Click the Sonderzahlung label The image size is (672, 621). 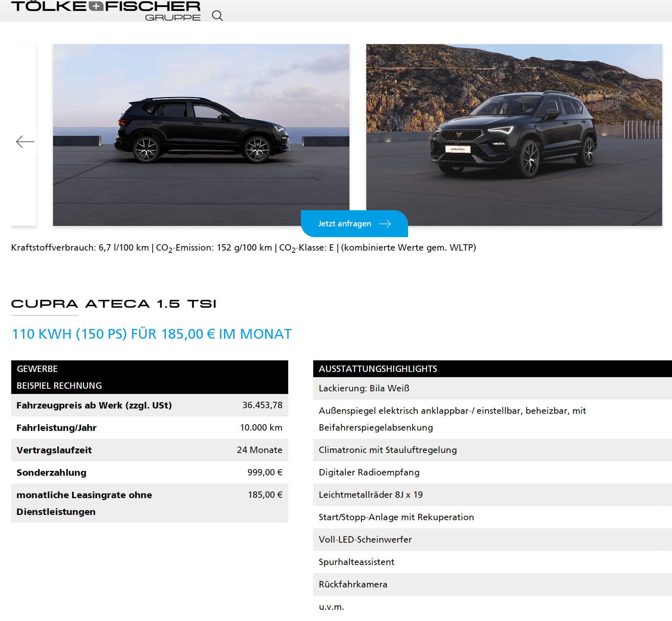point(52,472)
